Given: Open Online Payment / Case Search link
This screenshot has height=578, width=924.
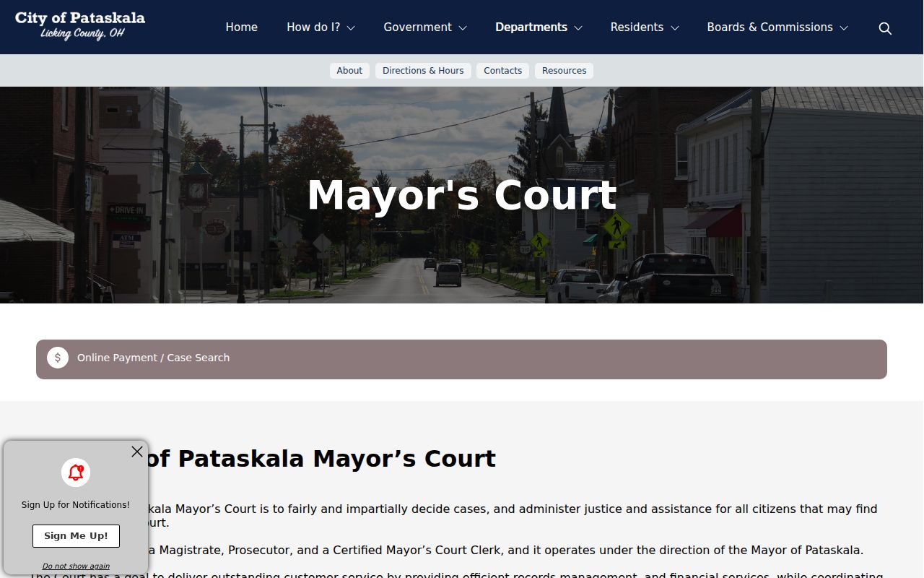Looking at the screenshot, I should (461, 359).
